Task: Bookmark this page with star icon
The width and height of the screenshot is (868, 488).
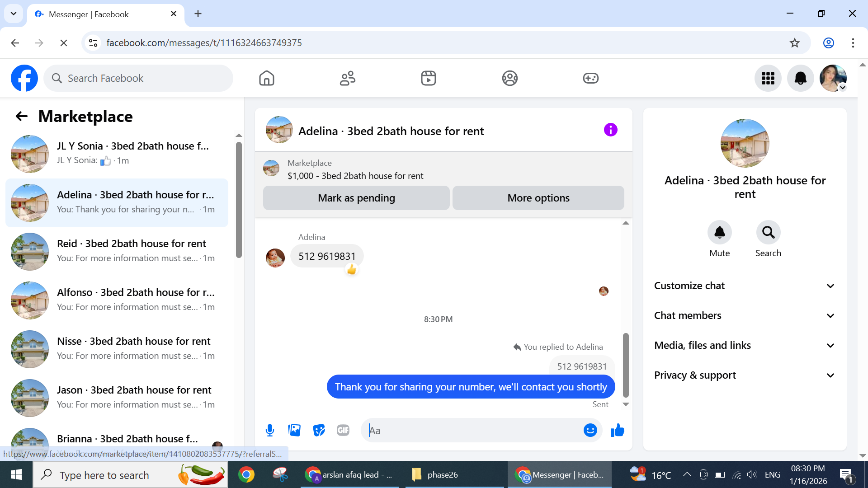Action: click(794, 43)
